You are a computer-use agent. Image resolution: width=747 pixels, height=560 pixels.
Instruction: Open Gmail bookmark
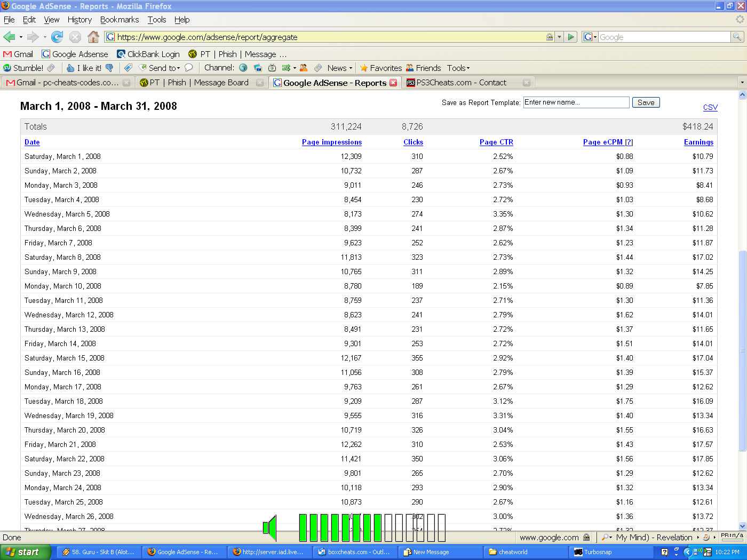[x=18, y=54]
